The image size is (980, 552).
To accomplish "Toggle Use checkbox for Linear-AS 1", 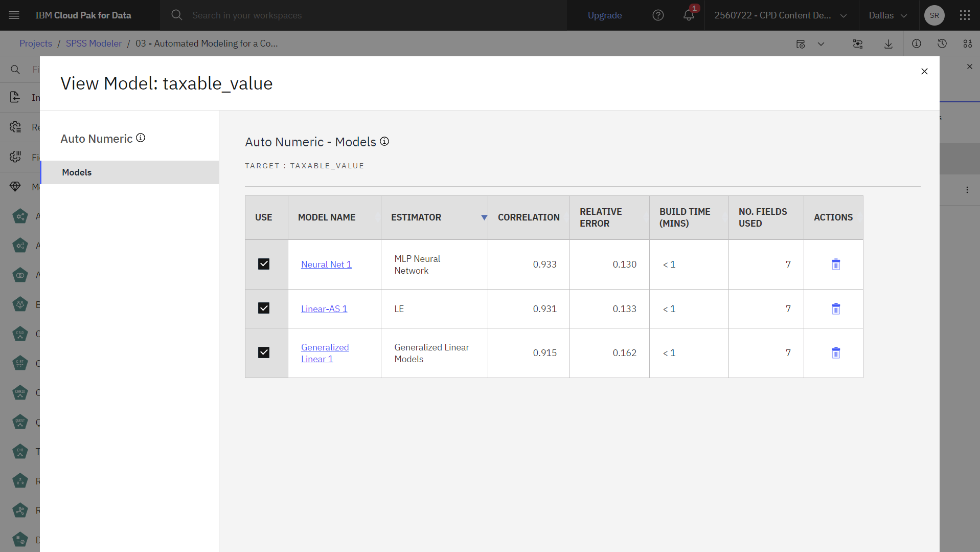I will coord(264,308).
